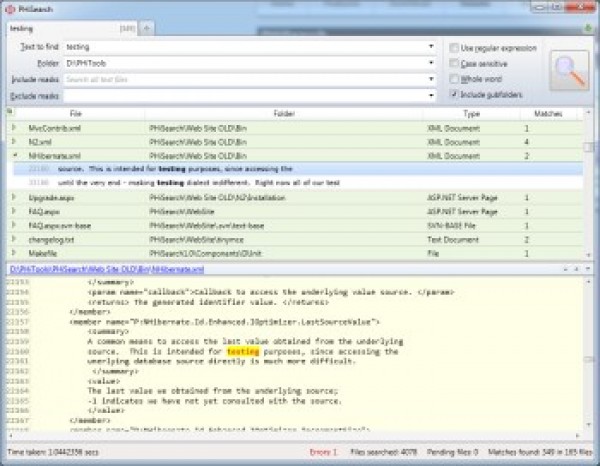Screen dimensions: 600x466
Task: Expand the MvcContrib.xml result row
Action: [14, 128]
